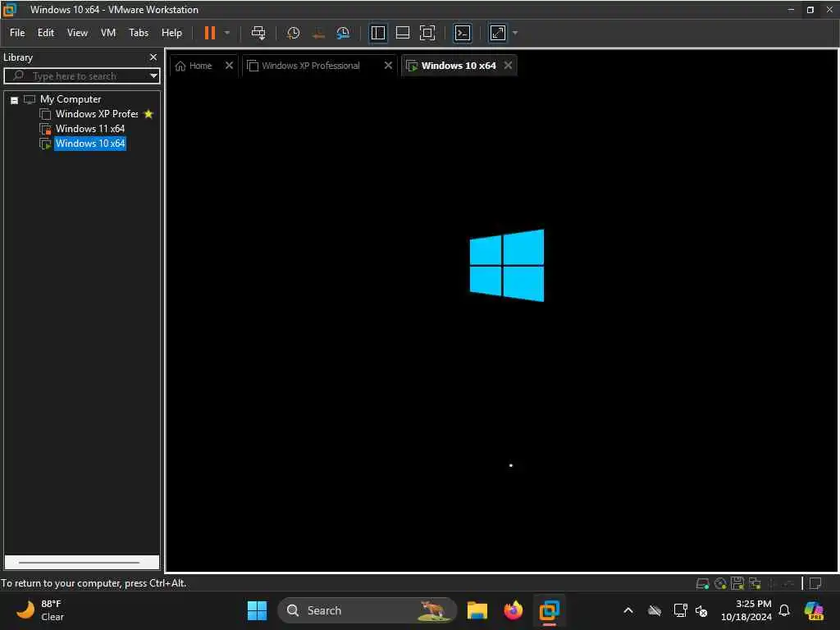Select Windows XP Professional in the library
The width and height of the screenshot is (840, 630).
[x=97, y=114]
